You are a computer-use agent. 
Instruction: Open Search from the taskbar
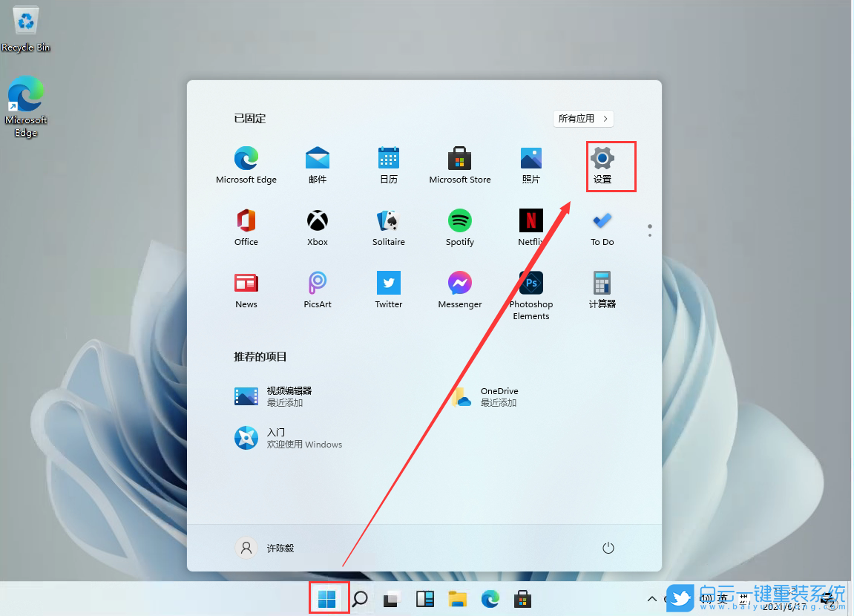(361, 598)
